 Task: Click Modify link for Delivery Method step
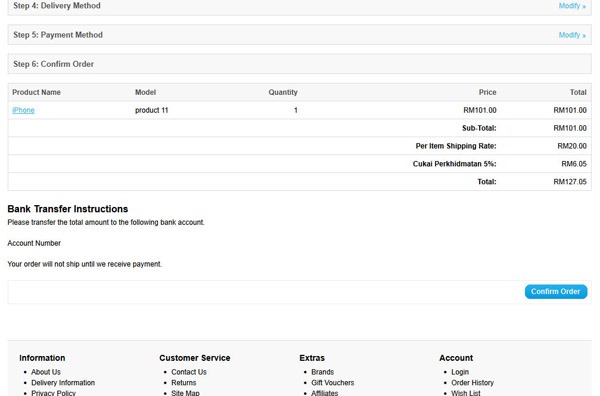[x=572, y=6]
